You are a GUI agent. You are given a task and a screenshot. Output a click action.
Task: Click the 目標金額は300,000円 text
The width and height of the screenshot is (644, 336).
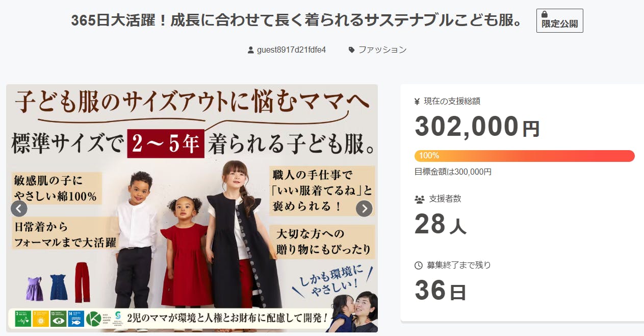click(453, 172)
